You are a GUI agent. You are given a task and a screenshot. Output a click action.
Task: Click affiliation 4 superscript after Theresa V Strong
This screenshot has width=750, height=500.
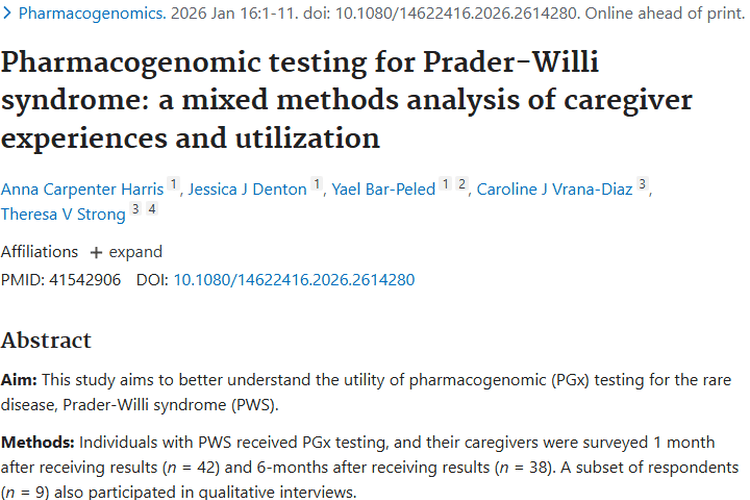(x=152, y=210)
